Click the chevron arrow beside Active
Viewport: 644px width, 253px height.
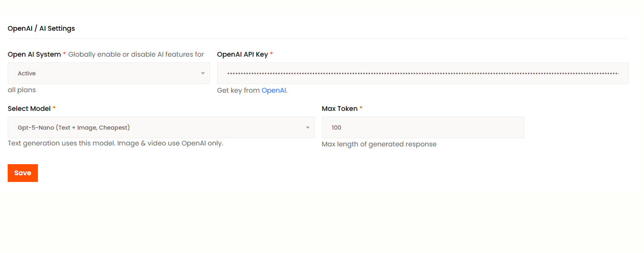(203, 73)
